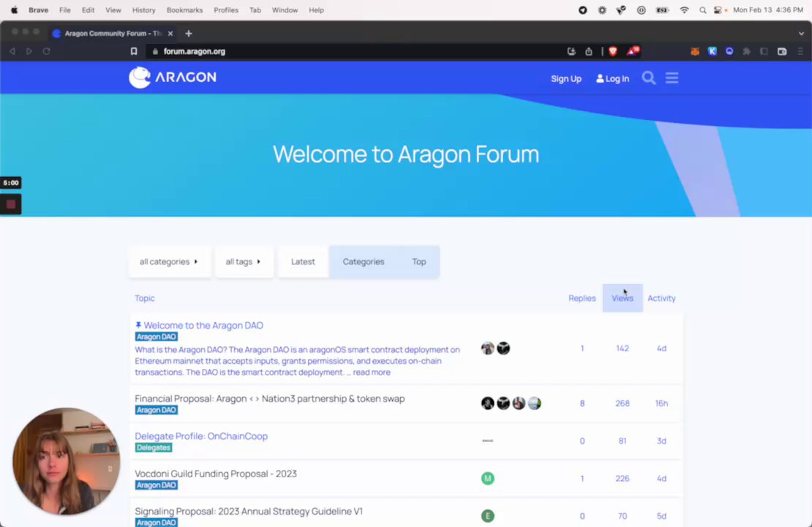
Task: Open the extensions puzzle piece icon
Action: [746, 51]
